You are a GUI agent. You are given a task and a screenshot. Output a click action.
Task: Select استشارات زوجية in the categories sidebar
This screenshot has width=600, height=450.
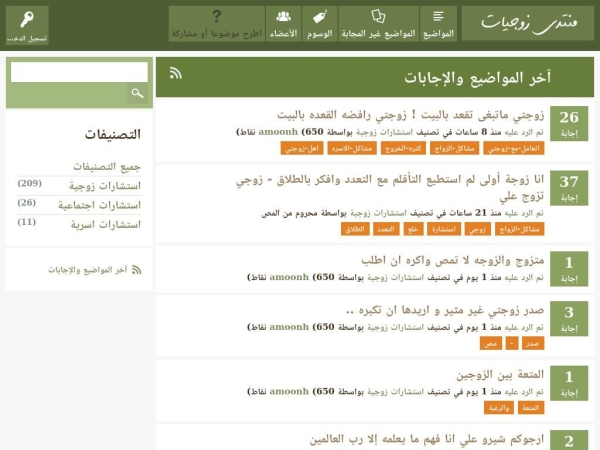point(105,186)
